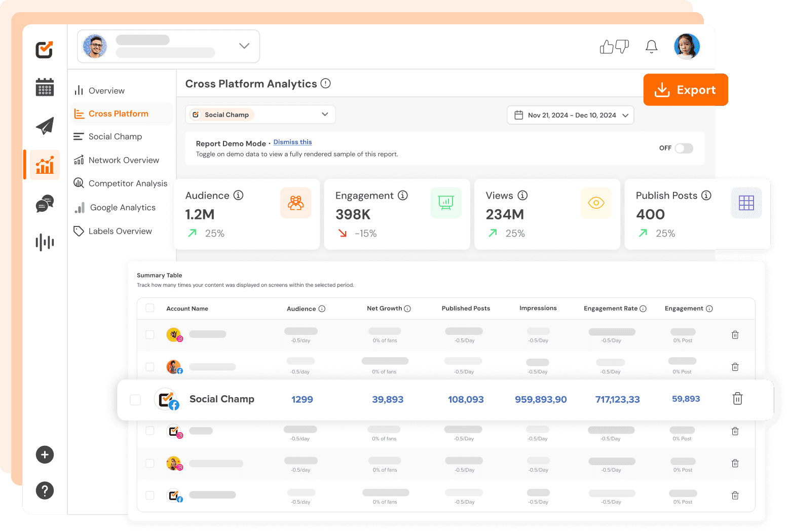Open the plus button at sidebar bottom
Image resolution: width=789 pixels, height=532 pixels.
tap(45, 454)
